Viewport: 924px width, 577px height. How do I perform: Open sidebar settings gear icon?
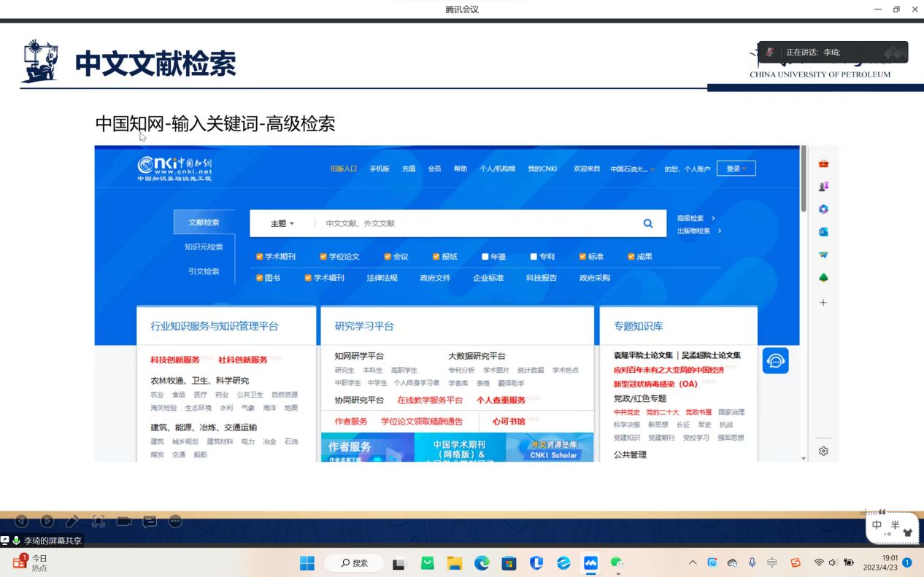tap(823, 452)
